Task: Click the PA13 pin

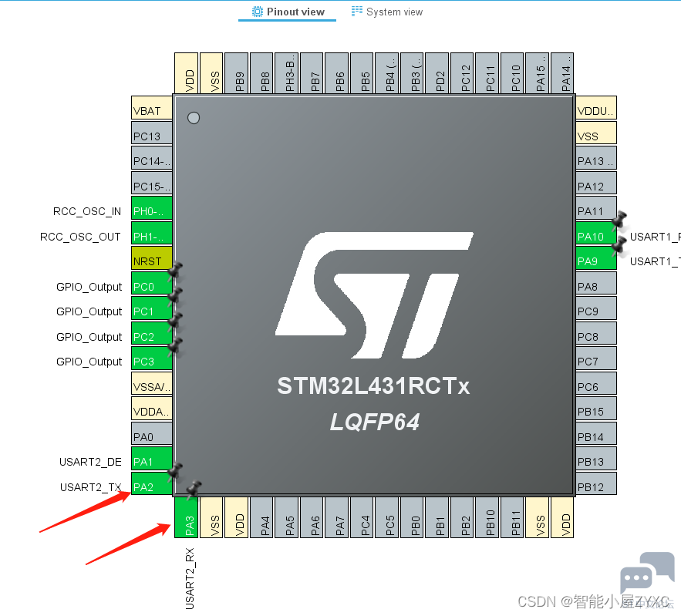Action: click(596, 157)
